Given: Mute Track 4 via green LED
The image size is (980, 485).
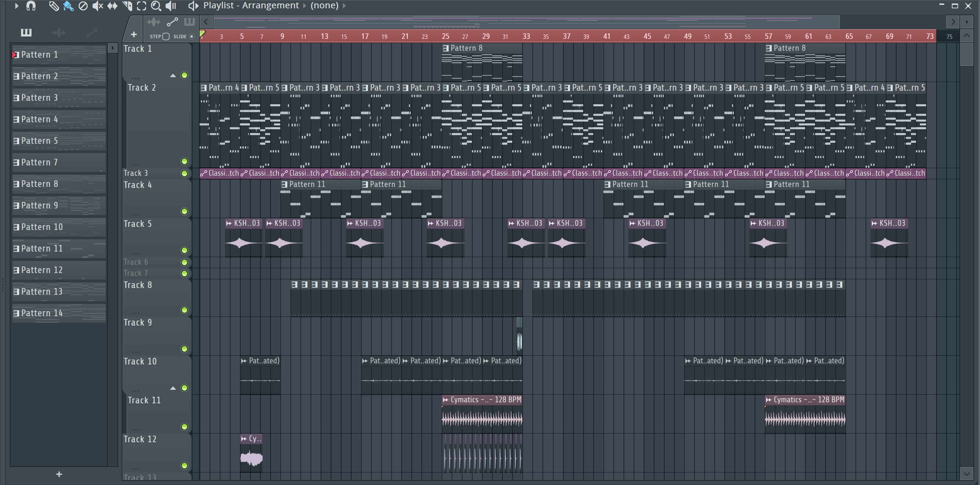Looking at the screenshot, I should (x=185, y=211).
